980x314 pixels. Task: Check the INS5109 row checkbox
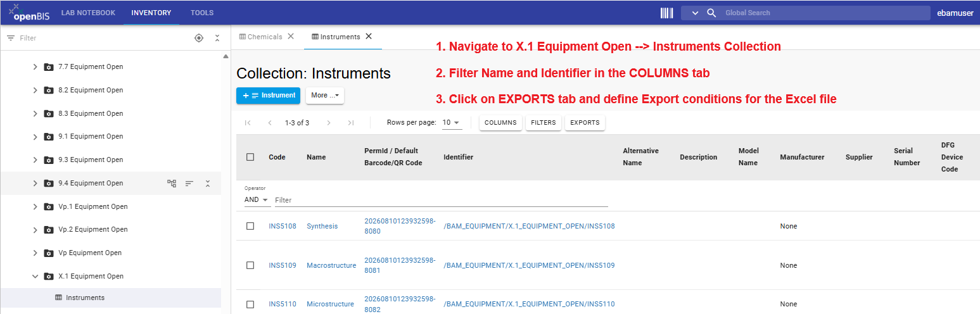(250, 265)
